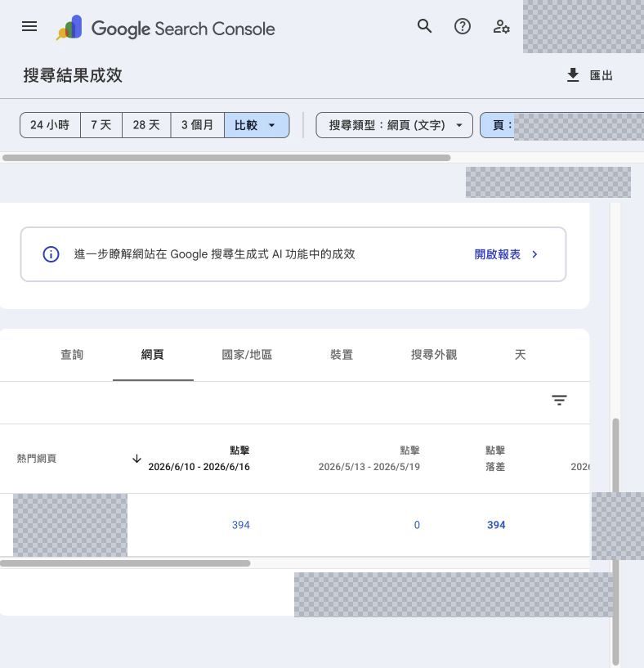The image size is (644, 668).
Task: Open the hamburger main menu
Action: click(x=29, y=26)
